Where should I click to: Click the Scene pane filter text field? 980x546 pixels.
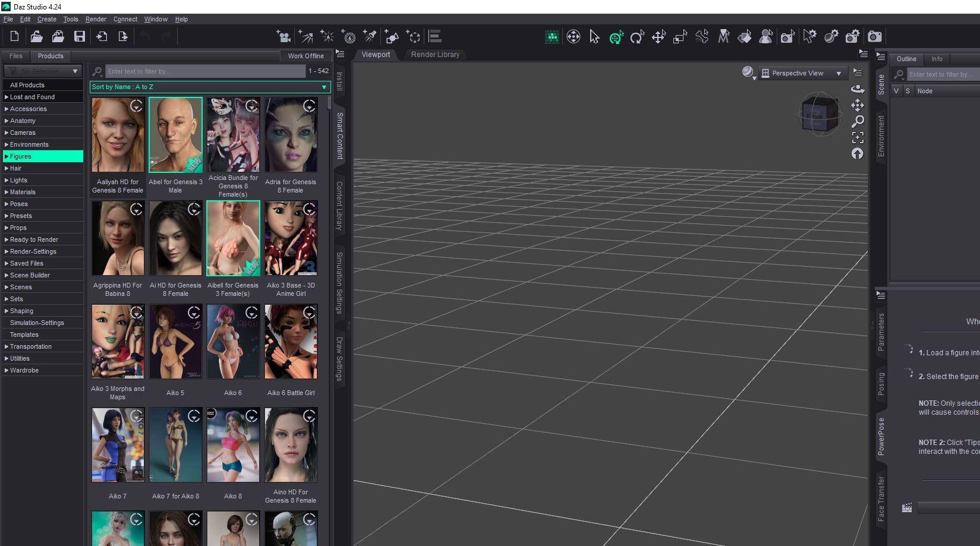tap(943, 74)
